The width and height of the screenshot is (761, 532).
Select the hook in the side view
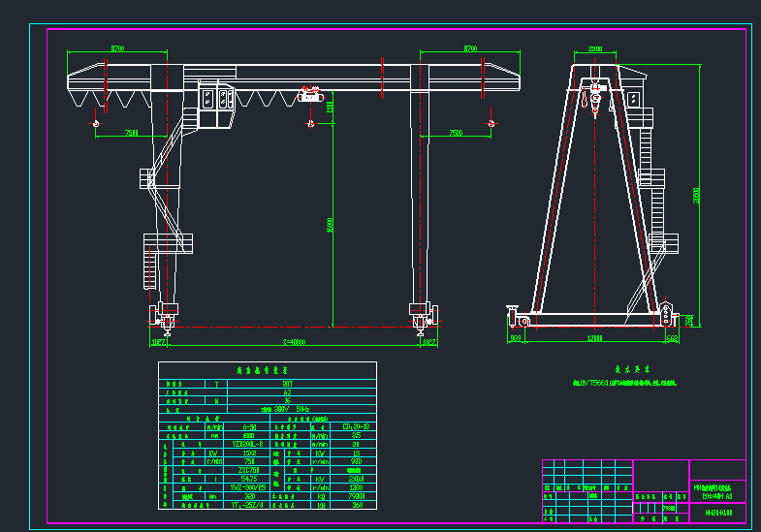[595, 100]
